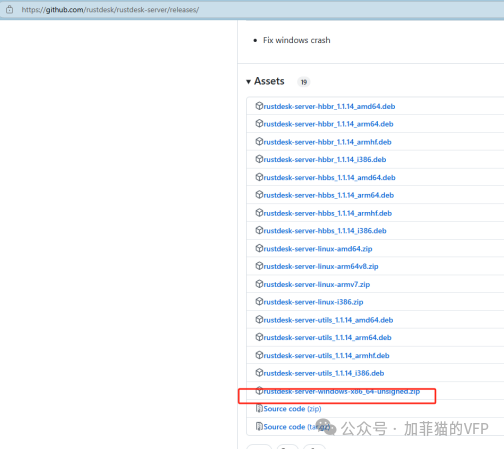Click package icon beside hbbr i386.deb
The width and height of the screenshot is (504, 449).
(259, 159)
